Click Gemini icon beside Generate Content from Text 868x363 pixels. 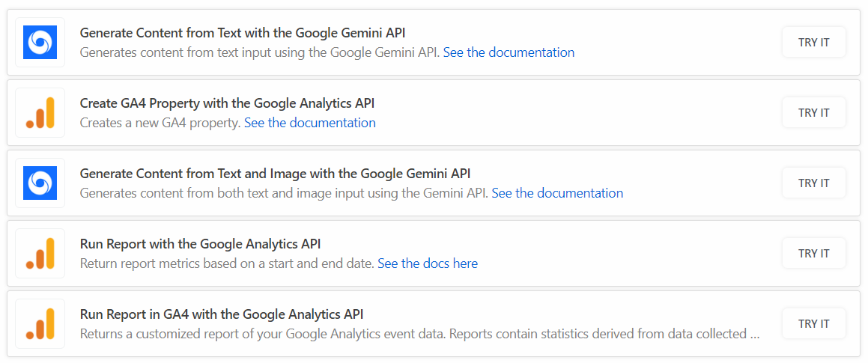(x=40, y=42)
